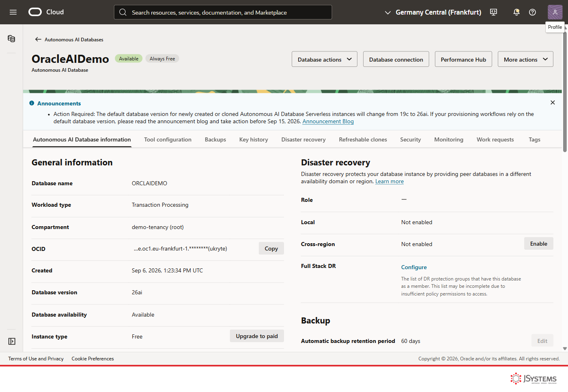Open the Refreshable clones tab
This screenshot has width=568, height=392.
[x=363, y=139]
